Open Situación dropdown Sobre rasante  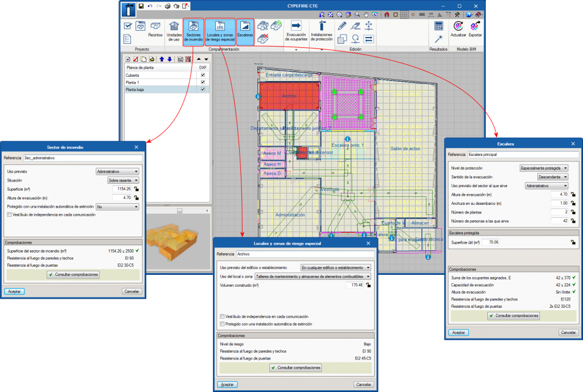pos(123,180)
